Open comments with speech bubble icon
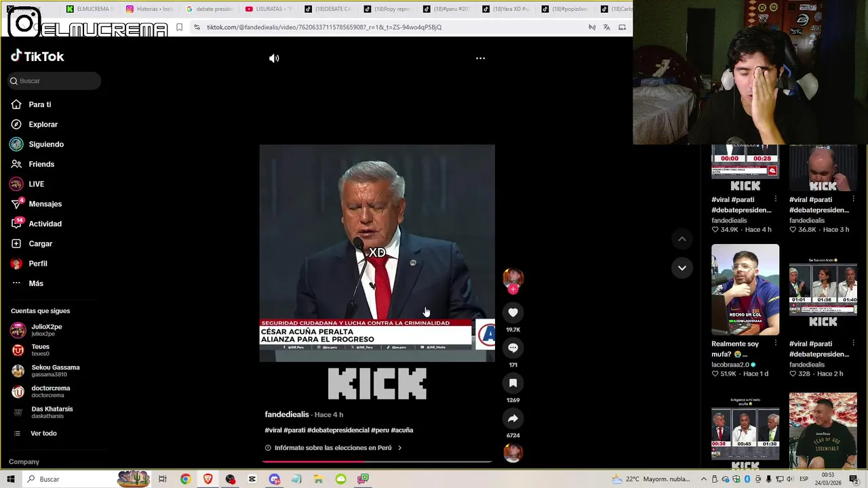The image size is (868, 488). 513,348
